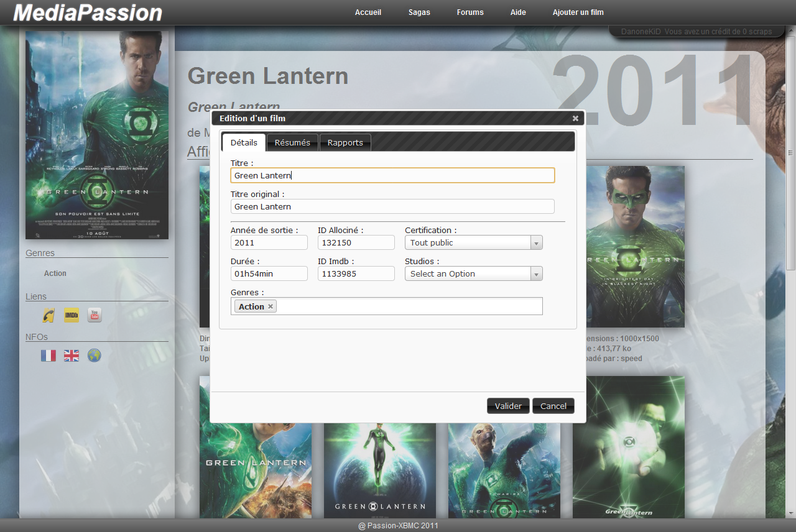This screenshot has height=532, width=796.
Task: Go to Accueil in top navigation
Action: [368, 12]
